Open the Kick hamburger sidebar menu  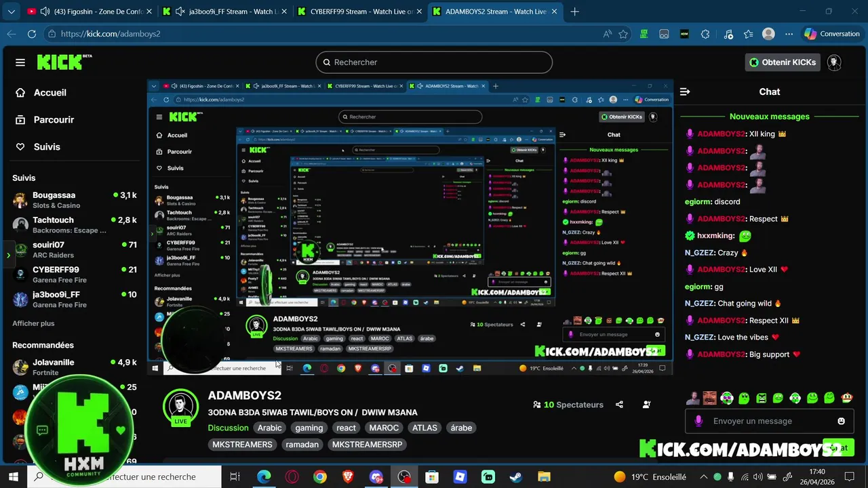pos(20,62)
